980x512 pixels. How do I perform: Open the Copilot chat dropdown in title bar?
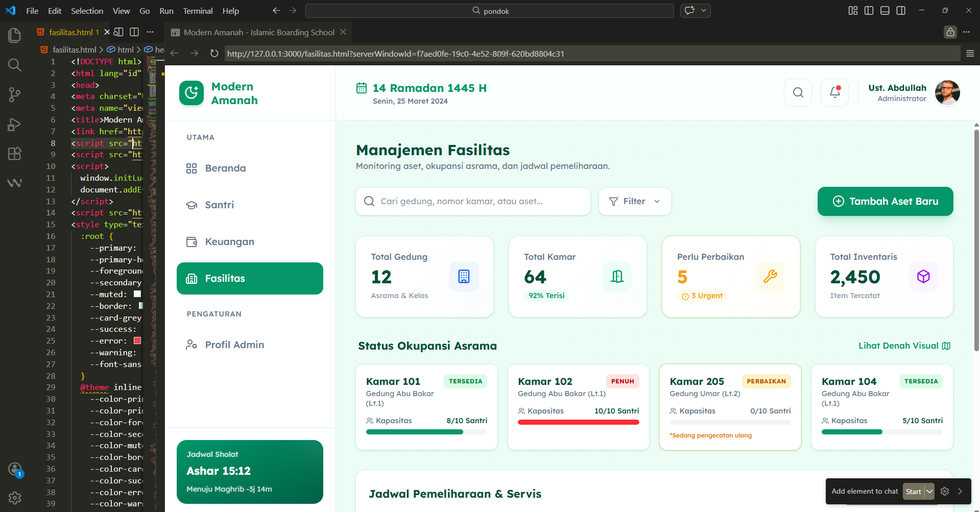(704, 11)
